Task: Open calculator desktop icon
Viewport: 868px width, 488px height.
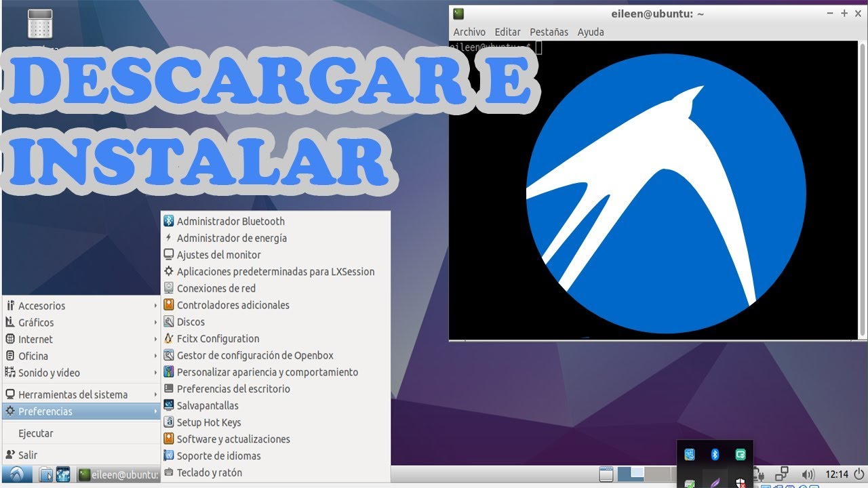Action: [41, 23]
